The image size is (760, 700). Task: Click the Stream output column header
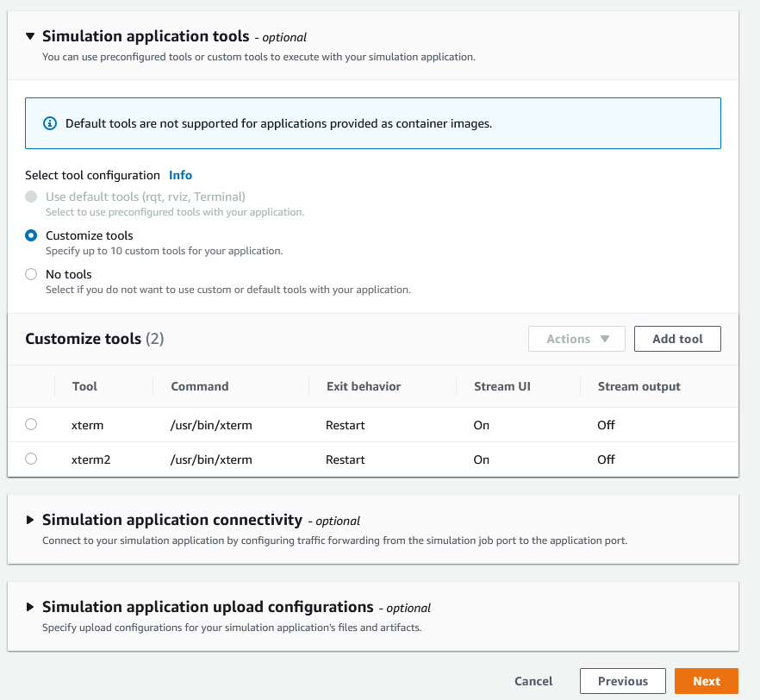coord(639,386)
